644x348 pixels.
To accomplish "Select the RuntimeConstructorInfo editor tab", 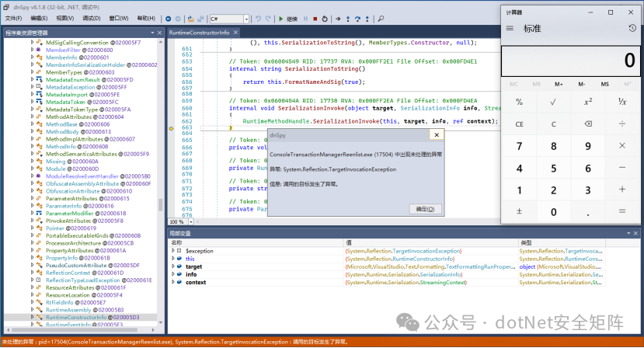I will (x=199, y=33).
